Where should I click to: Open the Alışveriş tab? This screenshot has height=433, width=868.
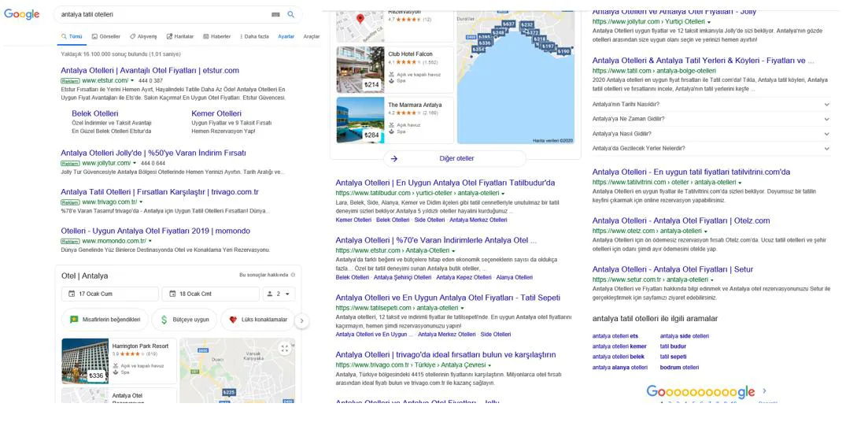point(143,36)
